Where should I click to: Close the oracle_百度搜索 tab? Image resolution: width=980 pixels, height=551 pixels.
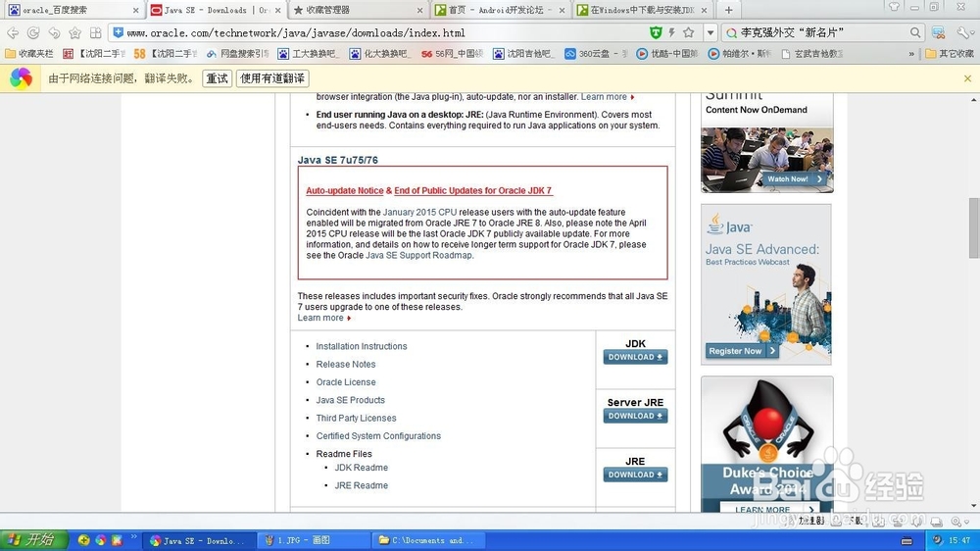(135, 10)
